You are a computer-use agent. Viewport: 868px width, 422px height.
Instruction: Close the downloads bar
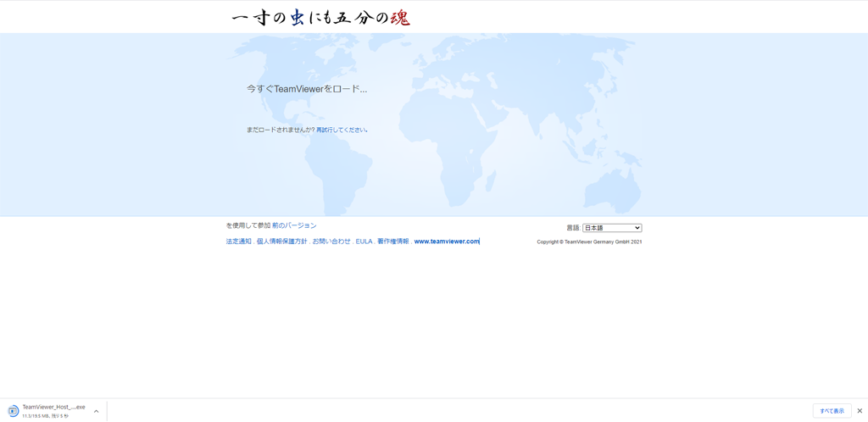(x=860, y=410)
